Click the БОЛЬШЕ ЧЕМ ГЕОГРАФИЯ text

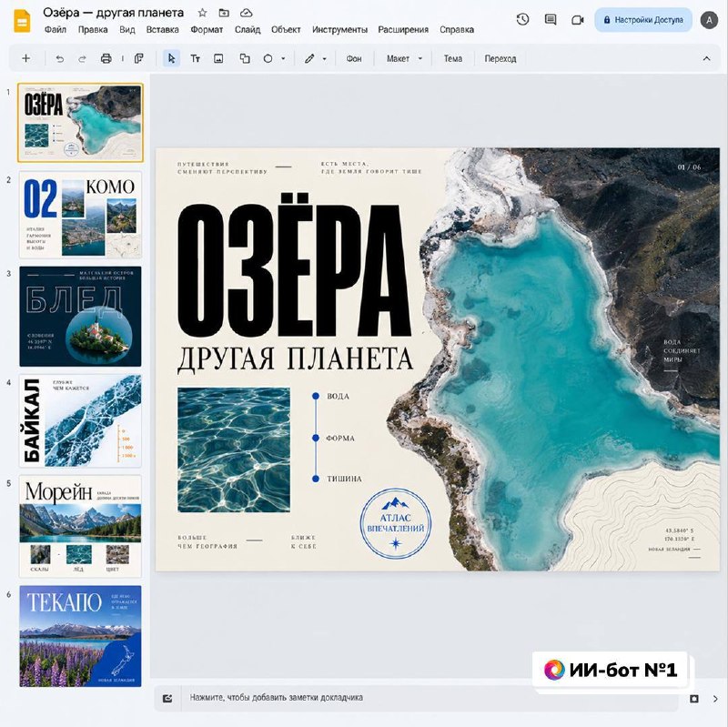207,541
